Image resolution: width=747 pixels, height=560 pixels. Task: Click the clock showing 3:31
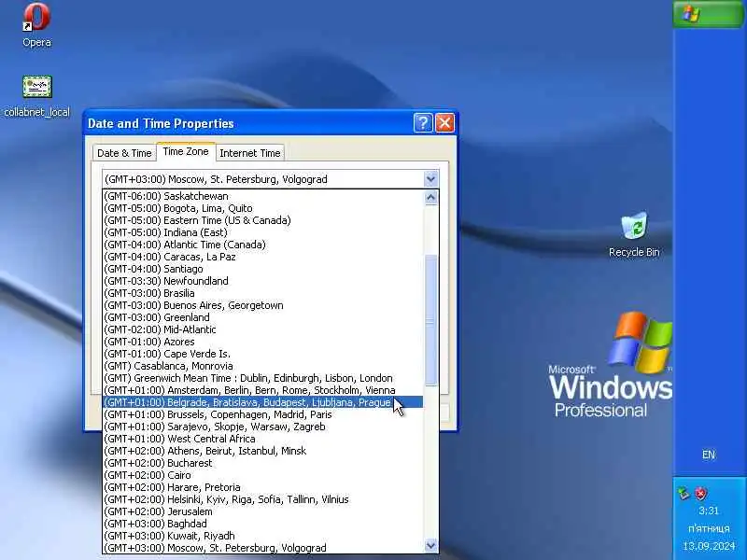point(709,511)
